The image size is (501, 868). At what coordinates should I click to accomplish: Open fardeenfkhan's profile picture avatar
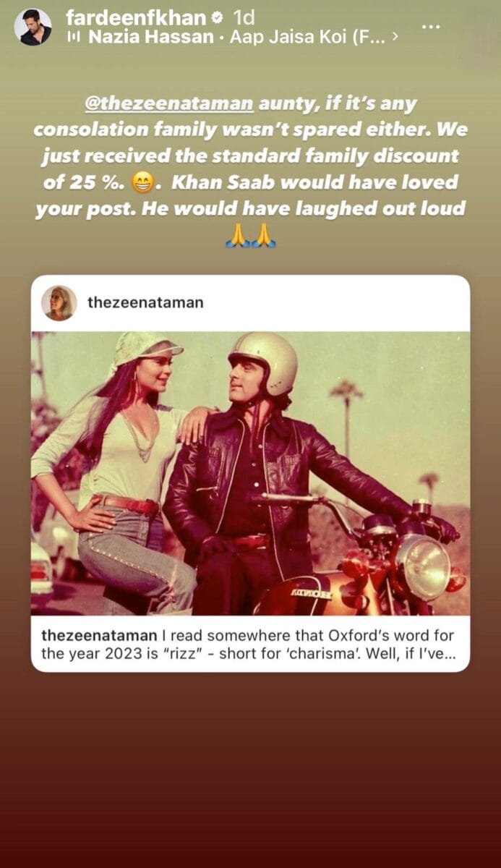pyautogui.click(x=33, y=27)
